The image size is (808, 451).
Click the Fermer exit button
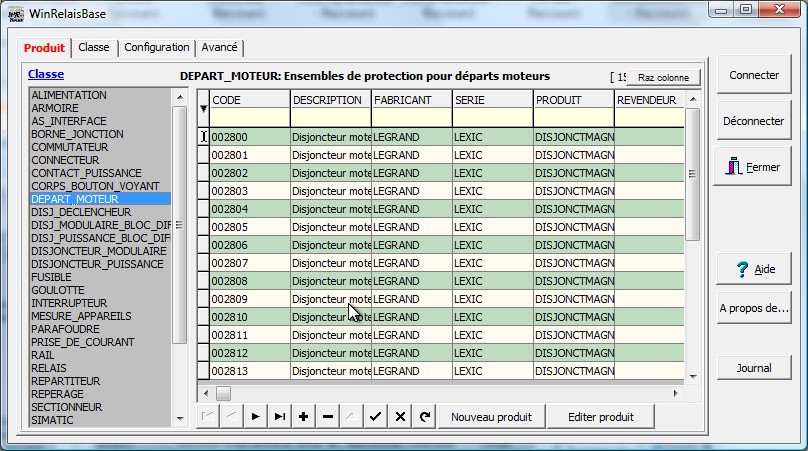[x=754, y=167]
